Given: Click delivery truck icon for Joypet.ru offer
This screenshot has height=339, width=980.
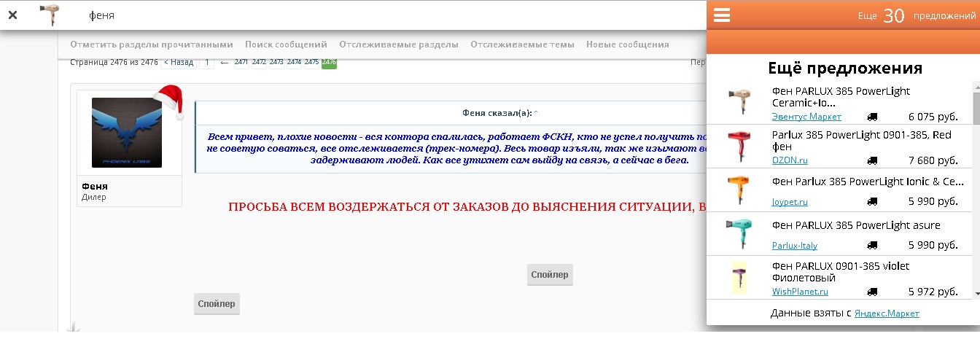Looking at the screenshot, I should point(872,202).
